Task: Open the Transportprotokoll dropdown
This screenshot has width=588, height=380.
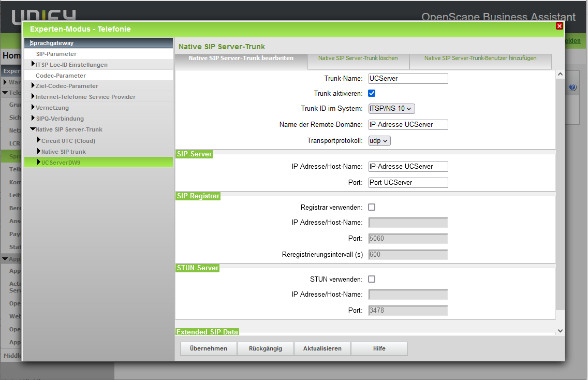Action: click(x=379, y=140)
